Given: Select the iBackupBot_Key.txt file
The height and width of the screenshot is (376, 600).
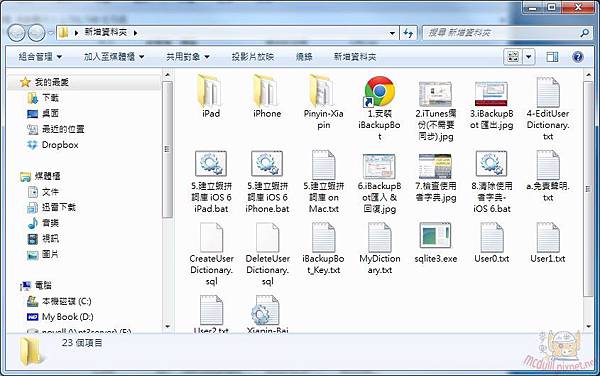Looking at the screenshot, I should coord(323,249).
